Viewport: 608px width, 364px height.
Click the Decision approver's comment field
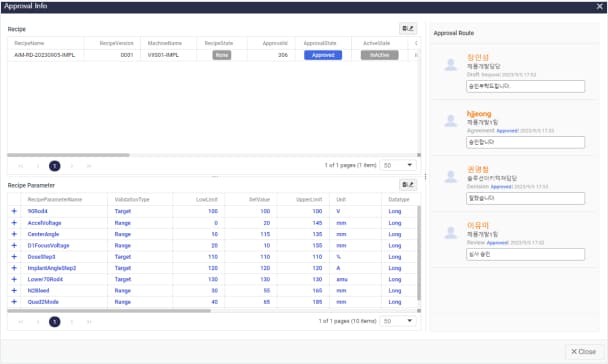[525, 198]
